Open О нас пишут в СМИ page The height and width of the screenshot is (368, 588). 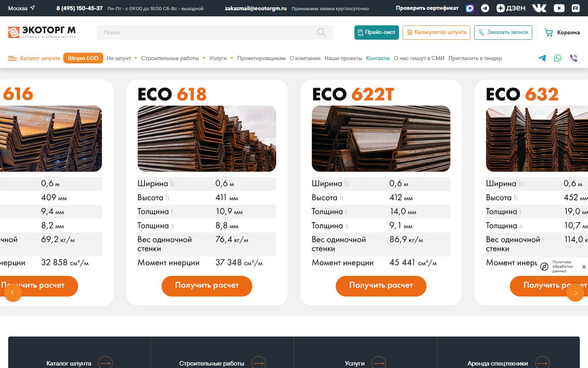pyautogui.click(x=419, y=58)
